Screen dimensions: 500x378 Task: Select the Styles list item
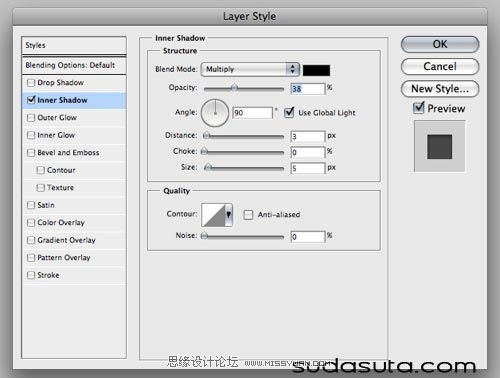coord(74,45)
